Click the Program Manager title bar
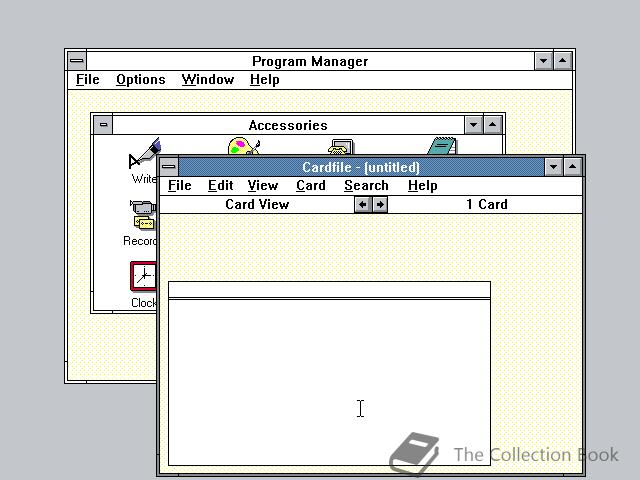Viewport: 640px width, 480px height. 310,61
